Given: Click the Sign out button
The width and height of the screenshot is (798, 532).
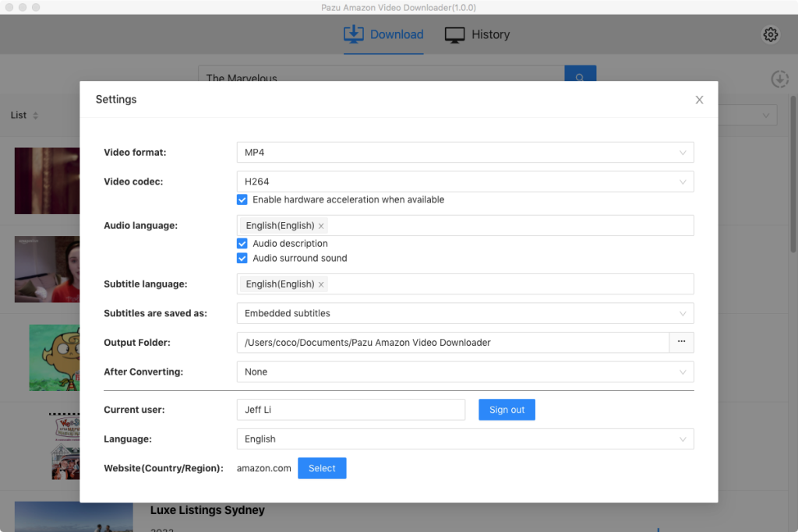Looking at the screenshot, I should (507, 410).
